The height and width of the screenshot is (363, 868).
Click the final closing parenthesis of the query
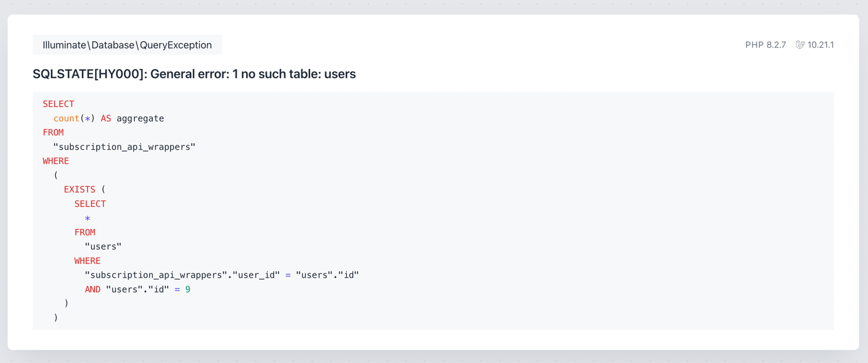coord(56,318)
